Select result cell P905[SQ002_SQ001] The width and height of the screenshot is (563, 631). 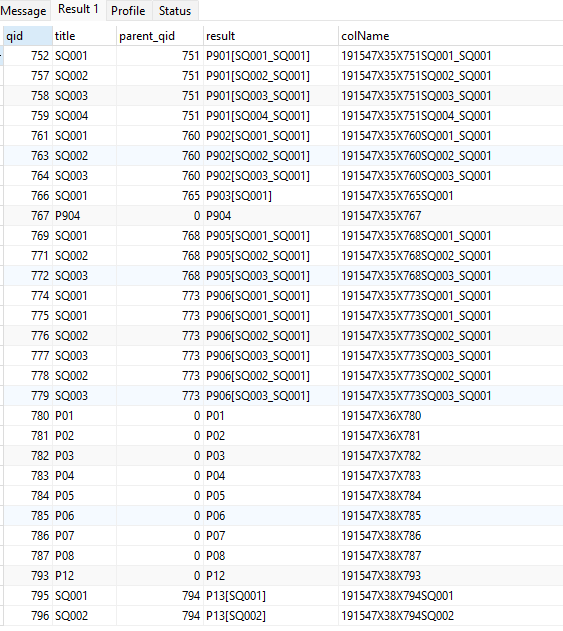point(271,256)
